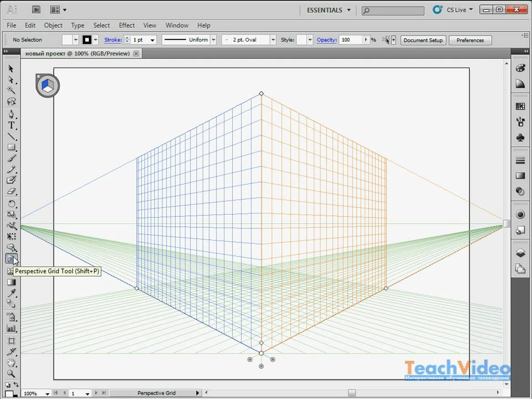Select the Pencil tool

click(x=11, y=170)
